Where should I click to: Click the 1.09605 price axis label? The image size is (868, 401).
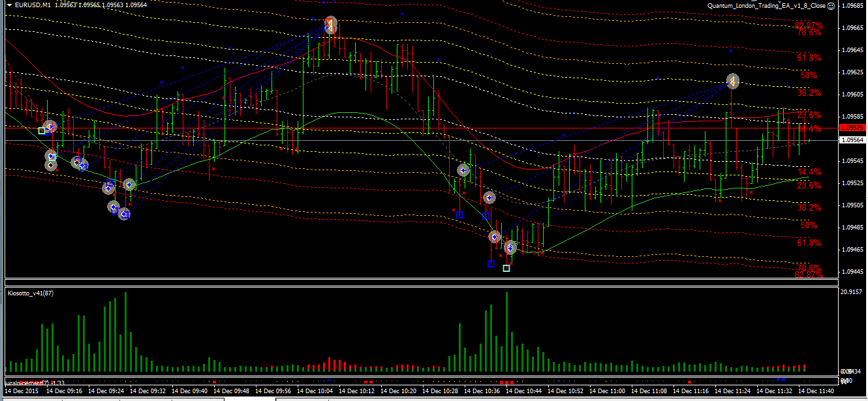click(853, 95)
